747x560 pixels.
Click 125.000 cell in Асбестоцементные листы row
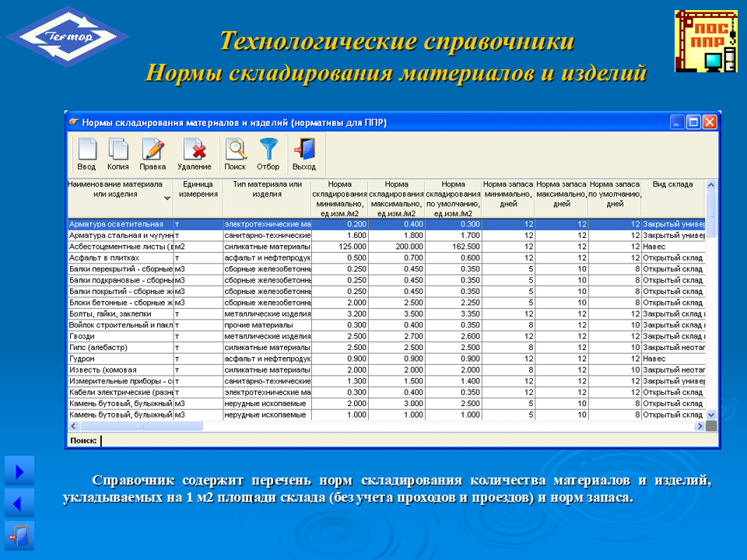coord(339,247)
